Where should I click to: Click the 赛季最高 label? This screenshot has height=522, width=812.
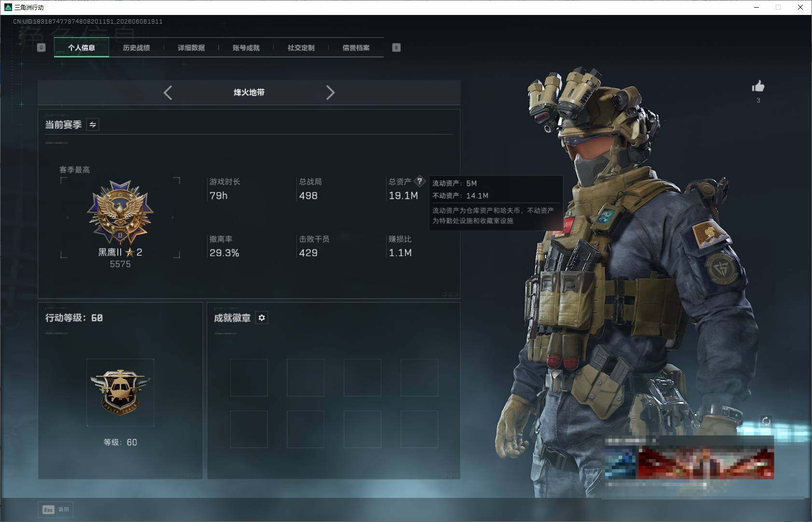[x=74, y=170]
